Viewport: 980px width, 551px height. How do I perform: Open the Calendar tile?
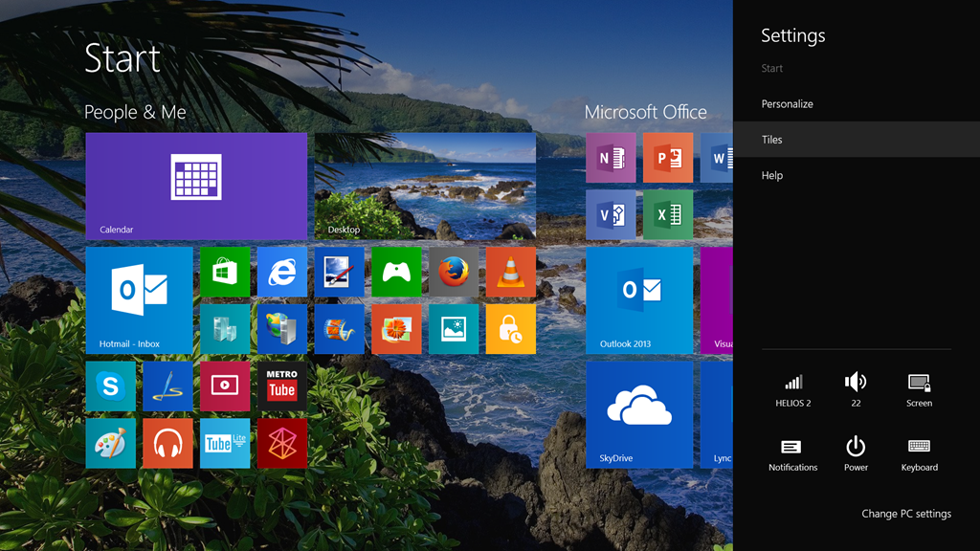point(196,187)
